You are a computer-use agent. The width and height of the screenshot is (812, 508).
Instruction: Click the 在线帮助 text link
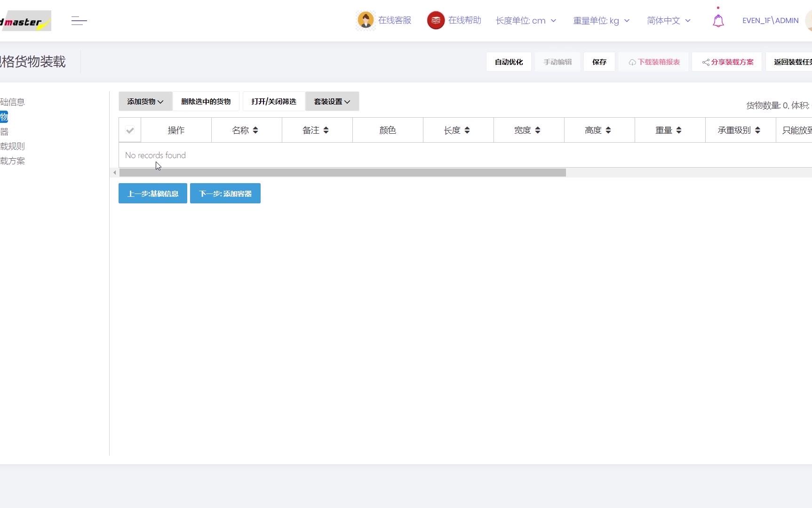(465, 20)
